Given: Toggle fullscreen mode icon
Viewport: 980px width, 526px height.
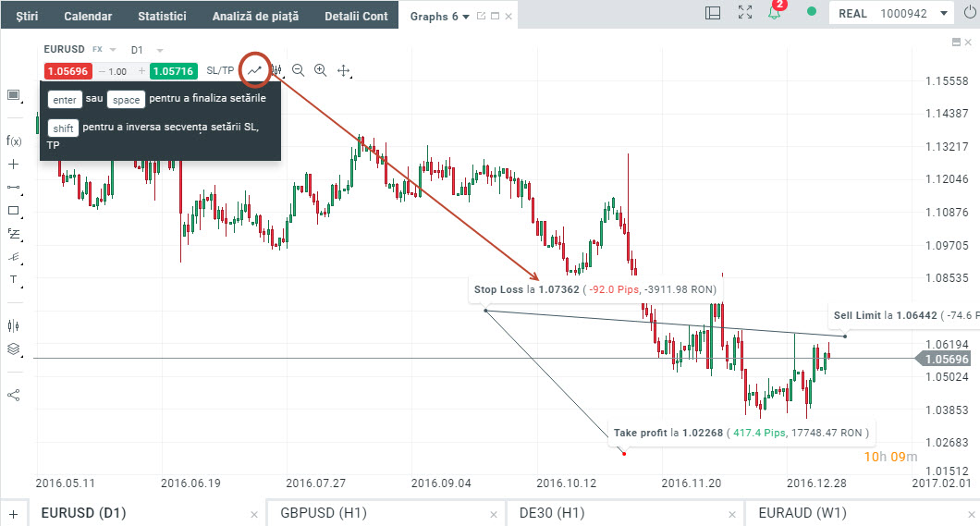Looking at the screenshot, I should [745, 12].
